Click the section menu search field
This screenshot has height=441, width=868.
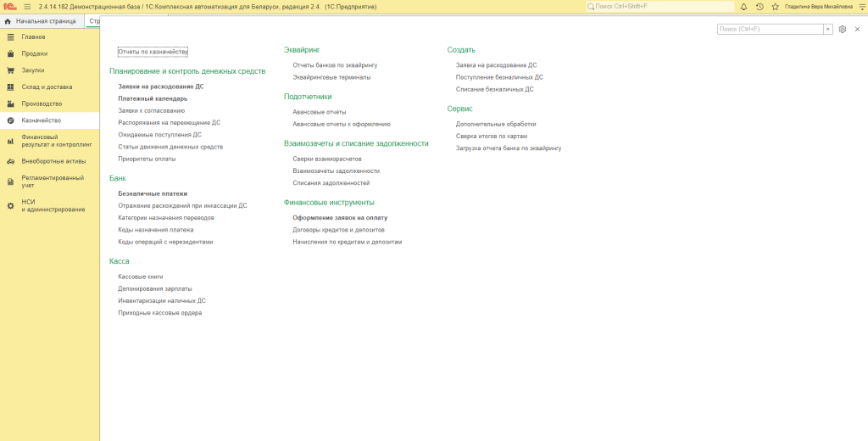[770, 29]
